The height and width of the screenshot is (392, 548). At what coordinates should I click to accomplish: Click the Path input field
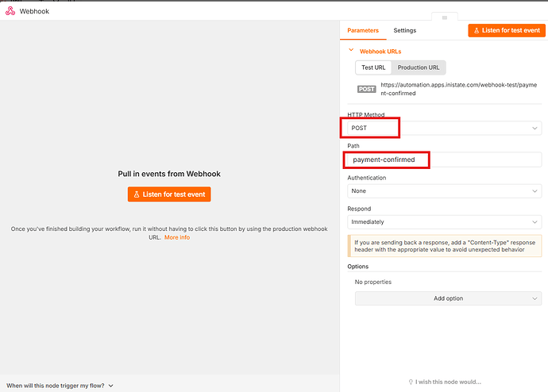coord(445,159)
